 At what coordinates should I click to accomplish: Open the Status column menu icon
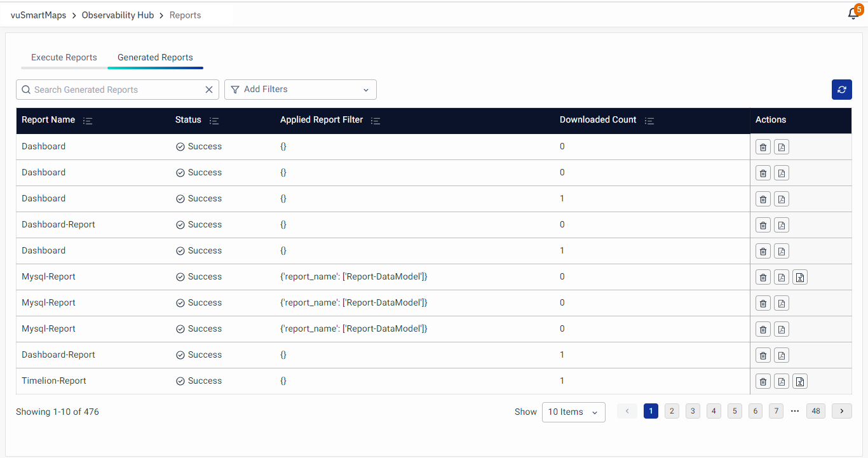pyautogui.click(x=214, y=120)
